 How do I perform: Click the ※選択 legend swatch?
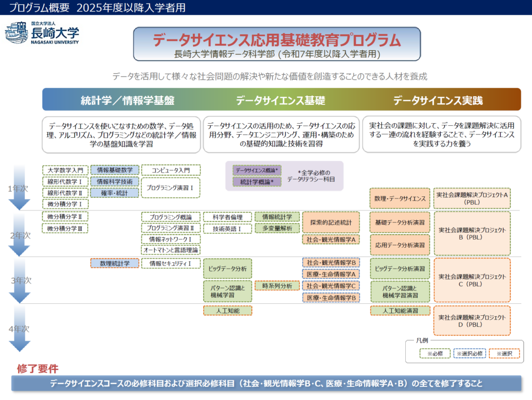click(x=503, y=353)
